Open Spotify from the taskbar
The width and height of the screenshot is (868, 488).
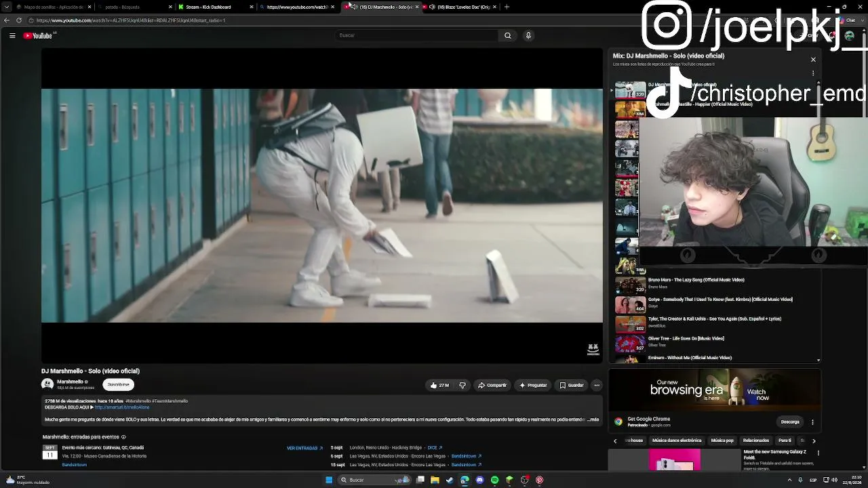tap(494, 480)
